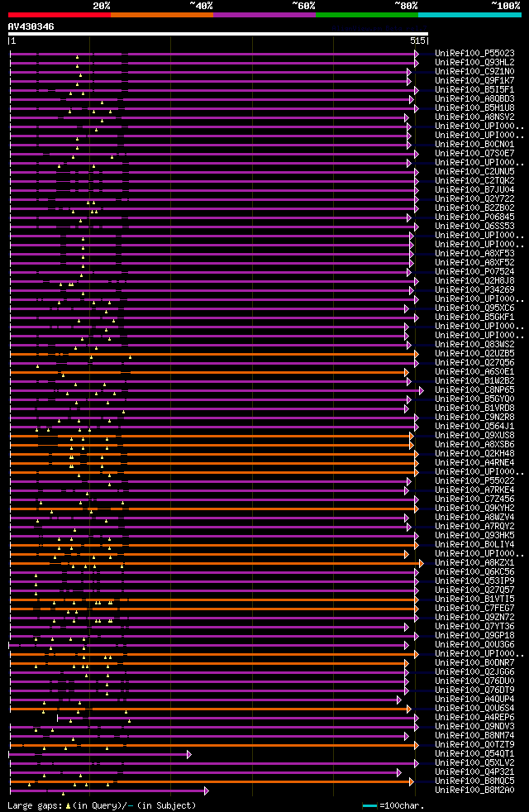Click the short alignment bar for Q54QT1
The width and height of the screenshot is (529, 812).
click(100, 754)
